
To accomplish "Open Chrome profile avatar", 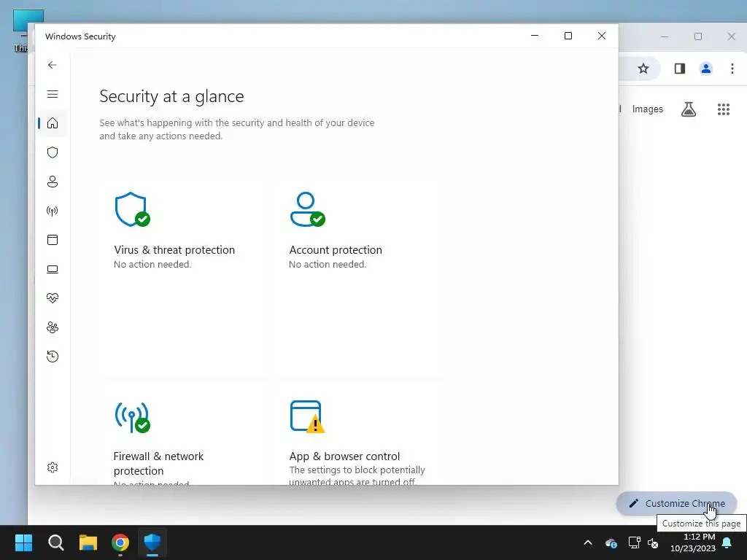I will (x=706, y=69).
